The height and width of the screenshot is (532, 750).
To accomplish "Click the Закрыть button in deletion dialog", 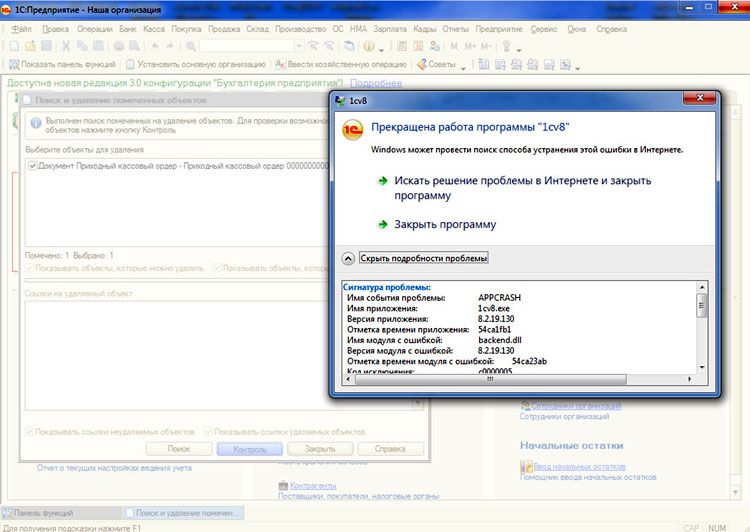I will coord(320,449).
